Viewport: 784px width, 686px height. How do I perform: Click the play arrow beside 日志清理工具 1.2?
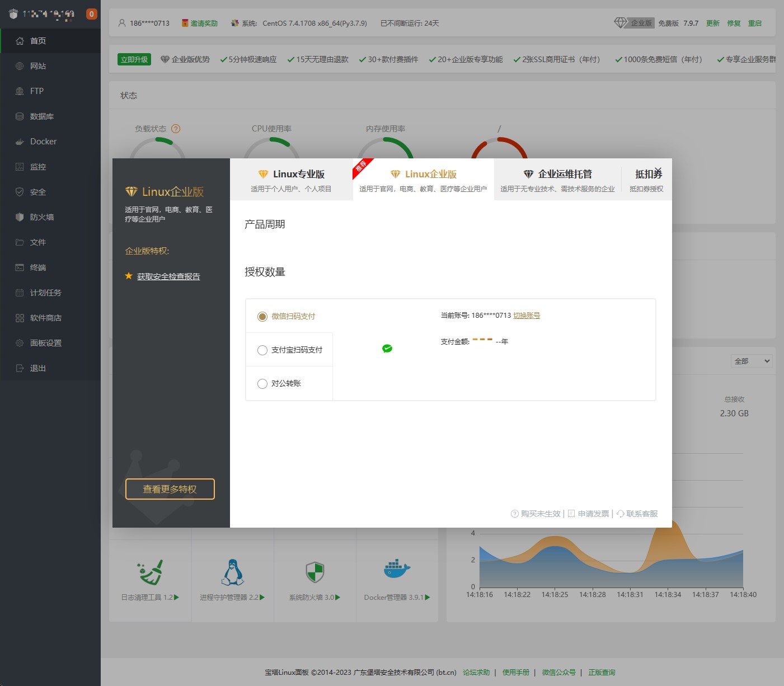176,598
